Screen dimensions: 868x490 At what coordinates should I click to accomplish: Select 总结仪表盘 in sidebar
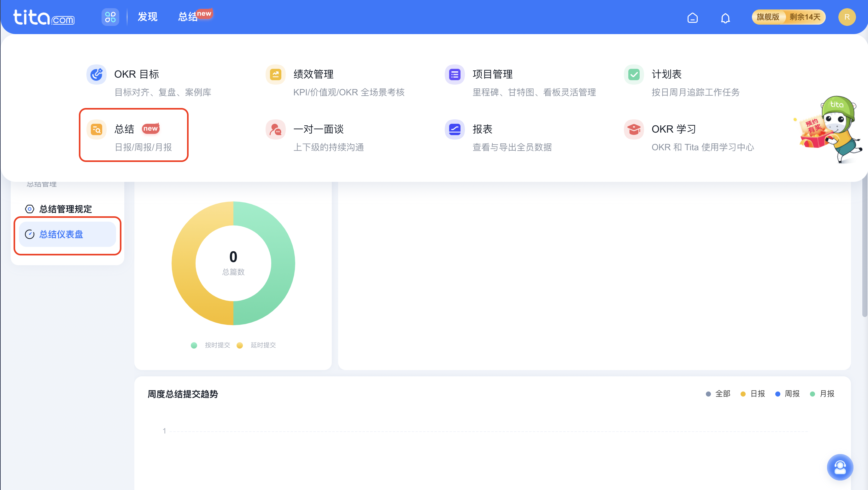click(x=67, y=234)
